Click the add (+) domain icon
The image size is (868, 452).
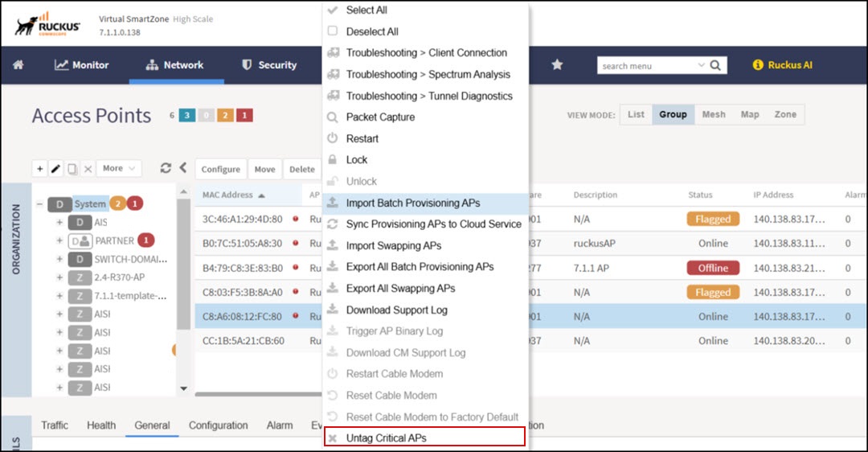tap(40, 168)
